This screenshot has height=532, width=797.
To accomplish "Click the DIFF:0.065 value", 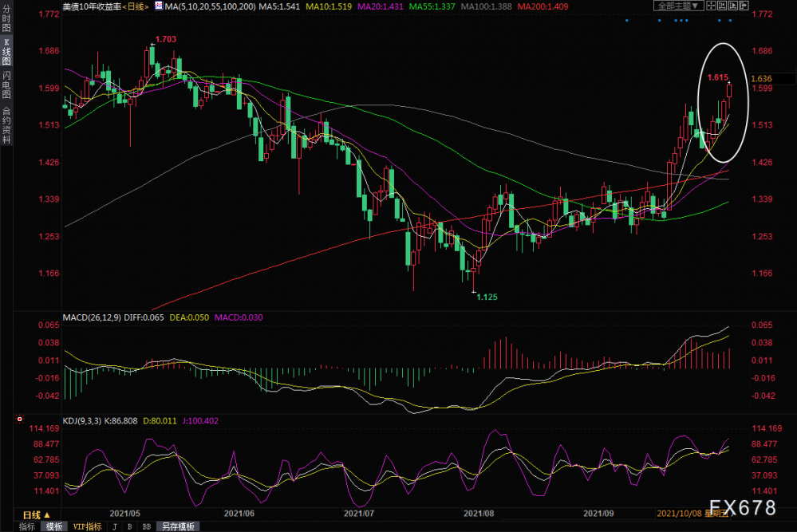I will coord(144,317).
